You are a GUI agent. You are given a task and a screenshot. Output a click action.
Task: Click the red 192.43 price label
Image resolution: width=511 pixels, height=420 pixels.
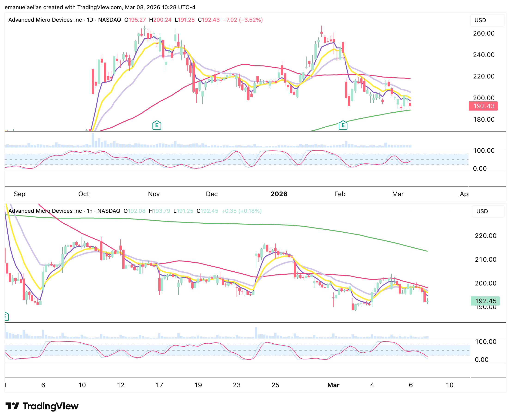pos(483,106)
